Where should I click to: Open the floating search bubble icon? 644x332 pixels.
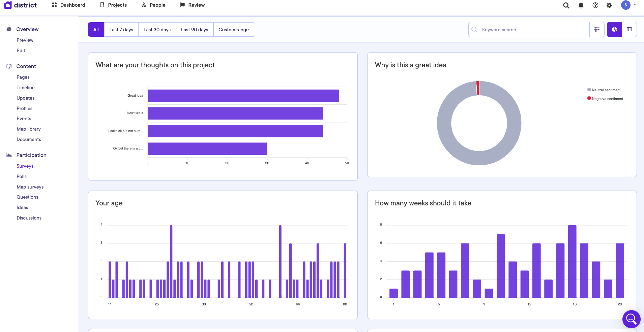point(631,319)
